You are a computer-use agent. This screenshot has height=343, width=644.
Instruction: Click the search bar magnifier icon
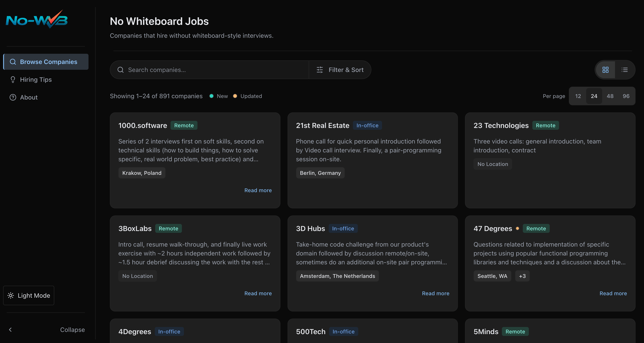coord(121,70)
